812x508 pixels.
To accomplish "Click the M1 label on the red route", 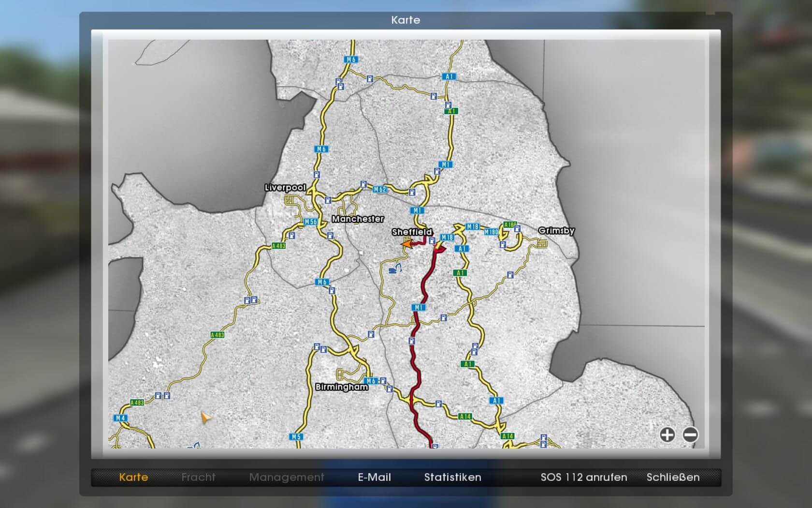I will [x=419, y=307].
